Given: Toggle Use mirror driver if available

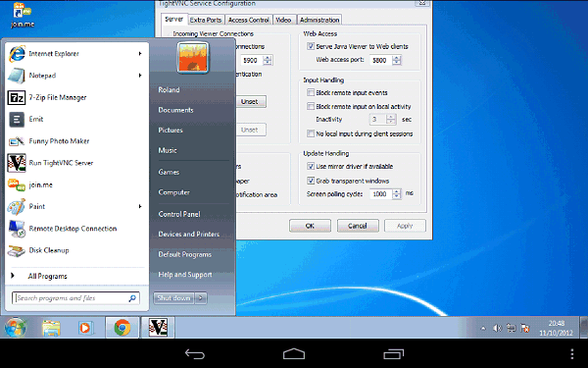Looking at the screenshot, I should (x=311, y=166).
